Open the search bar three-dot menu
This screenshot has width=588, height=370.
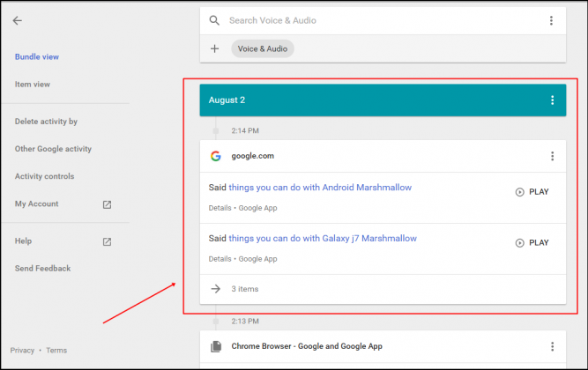pos(551,20)
